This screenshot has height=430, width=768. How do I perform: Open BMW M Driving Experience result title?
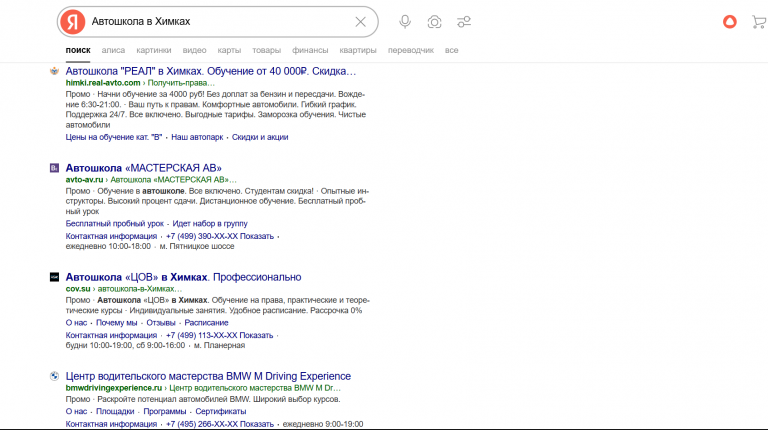[208, 376]
